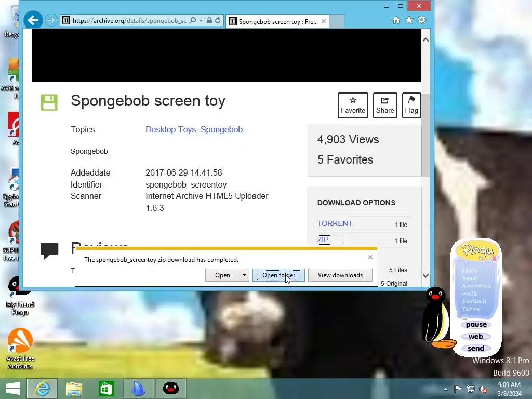Click the 2017-06-29 14:41:58 added date
Screen dimensions: 532x399
[183, 172]
